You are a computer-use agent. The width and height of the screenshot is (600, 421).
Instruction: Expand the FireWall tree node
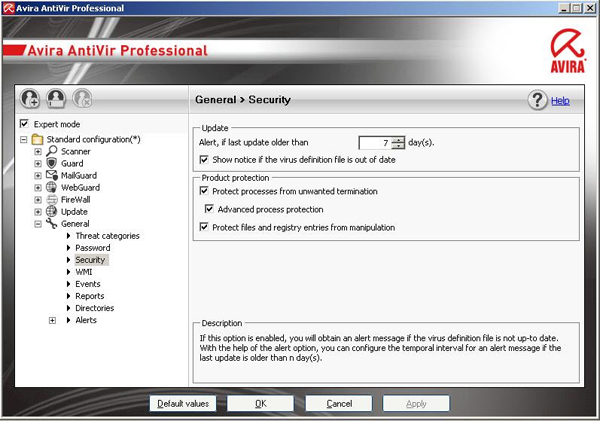38,200
